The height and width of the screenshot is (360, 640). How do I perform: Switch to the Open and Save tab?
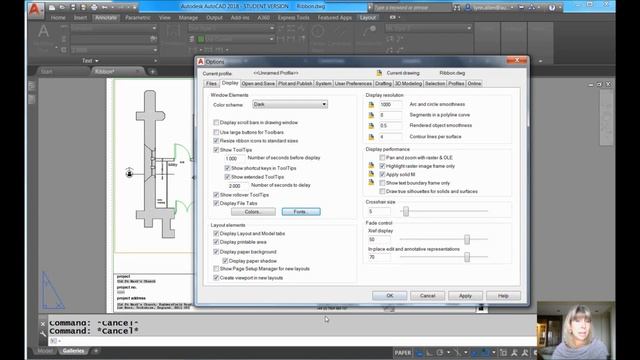click(x=258, y=84)
